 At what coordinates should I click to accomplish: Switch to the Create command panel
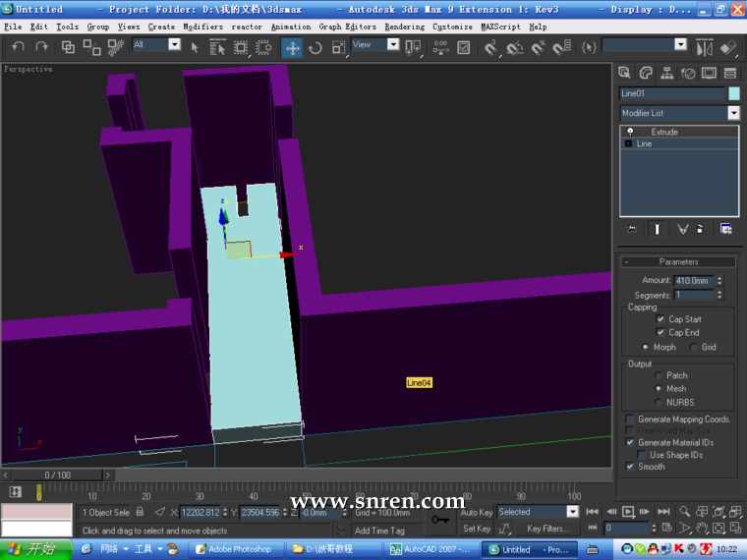625,73
